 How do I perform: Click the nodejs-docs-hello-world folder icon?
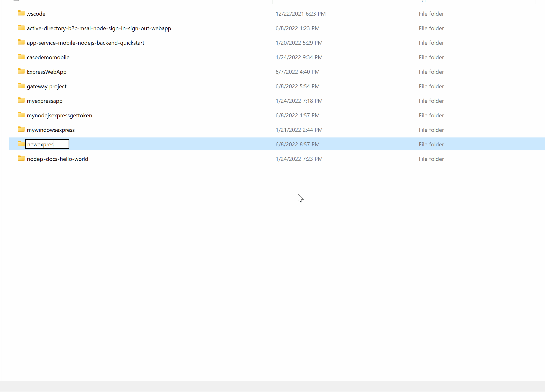click(21, 159)
